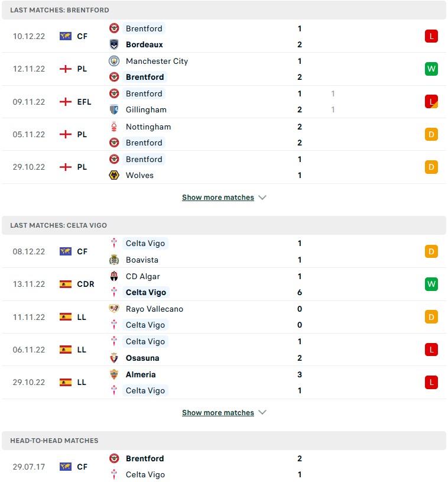Click the Wolves club crest icon

(x=114, y=175)
